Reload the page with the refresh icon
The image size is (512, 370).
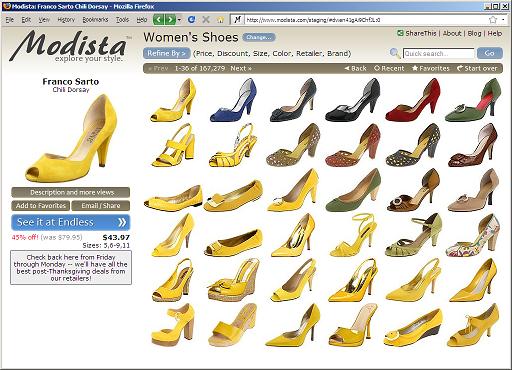point(191,20)
